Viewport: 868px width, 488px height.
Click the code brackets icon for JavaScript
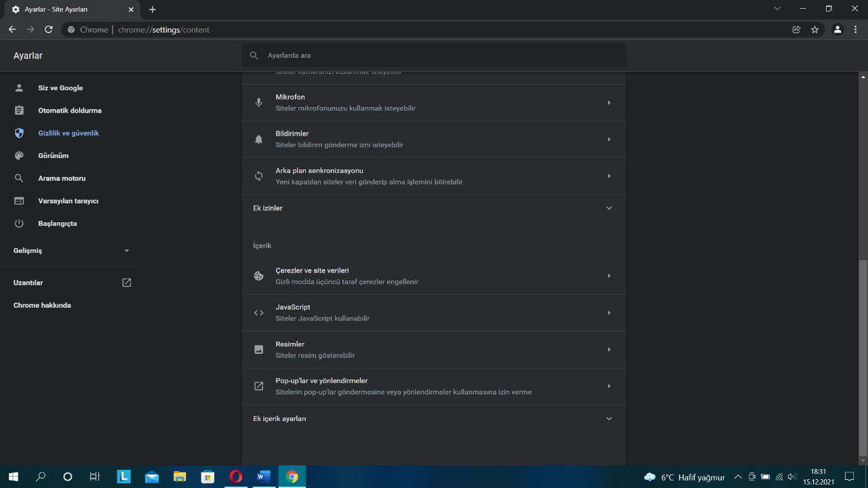click(258, 313)
